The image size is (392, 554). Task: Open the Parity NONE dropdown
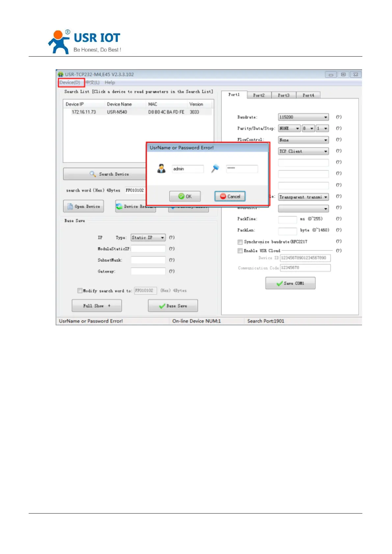click(289, 128)
